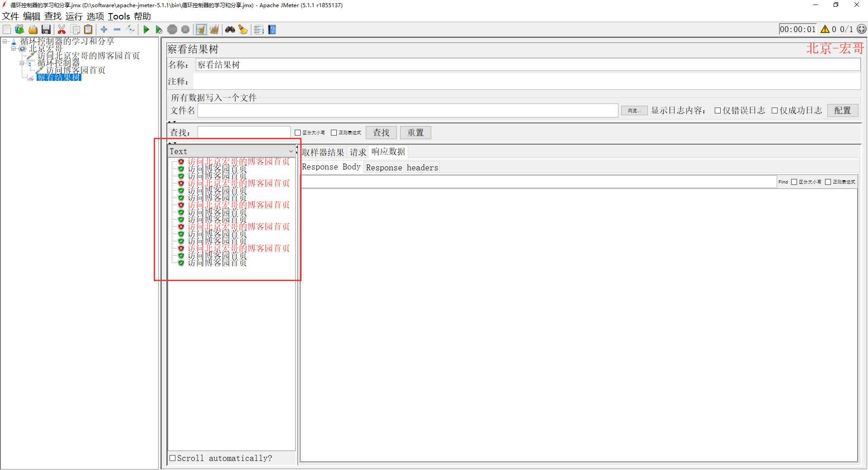
Task: Switch to Response headers tab
Action: (402, 168)
